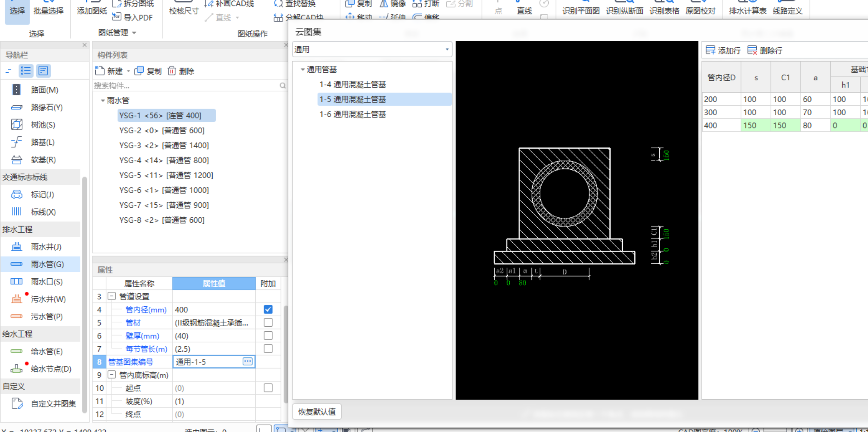Click the navigation bar vertical scrollbar
Image resolution: width=868 pixels, height=432 pixels.
[x=84, y=294]
